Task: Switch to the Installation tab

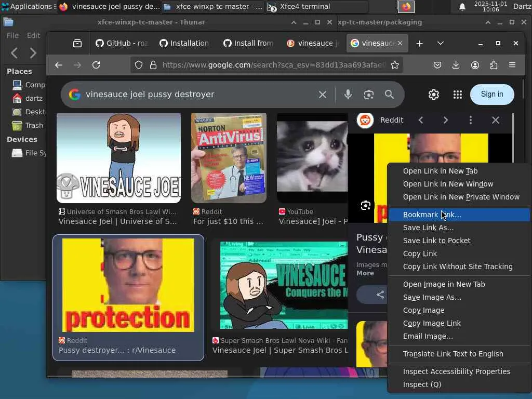Action: (x=184, y=43)
